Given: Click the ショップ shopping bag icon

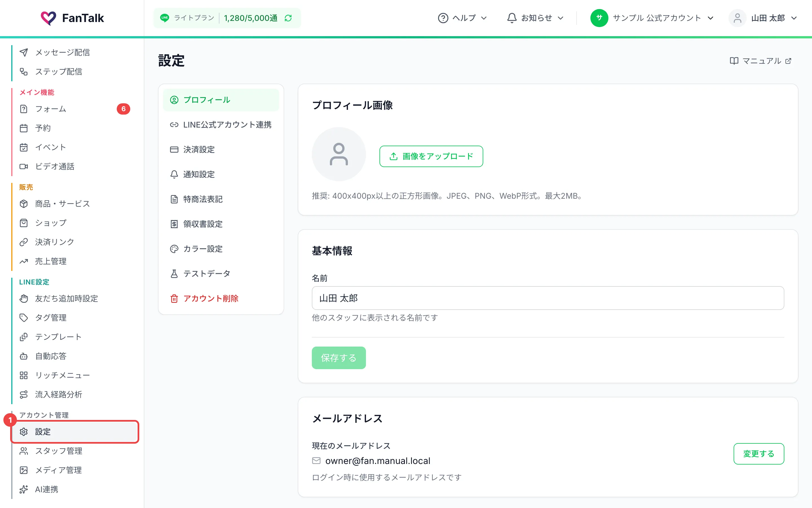Looking at the screenshot, I should coord(23,223).
